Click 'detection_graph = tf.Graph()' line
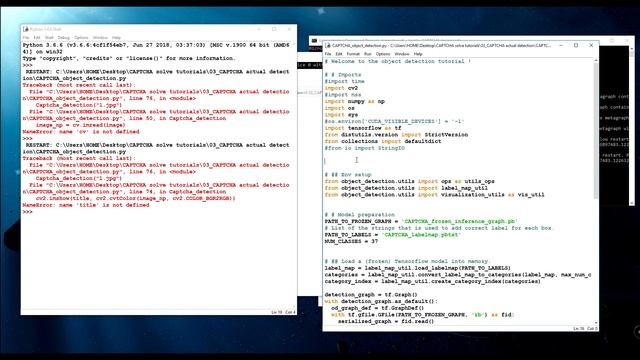Screen dimensions: 640x360 tap(371, 294)
